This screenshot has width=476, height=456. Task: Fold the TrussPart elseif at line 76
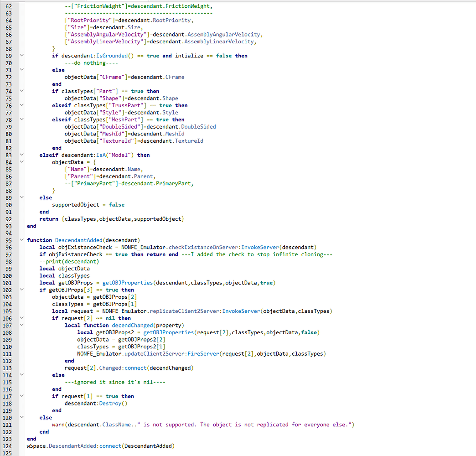(21, 105)
